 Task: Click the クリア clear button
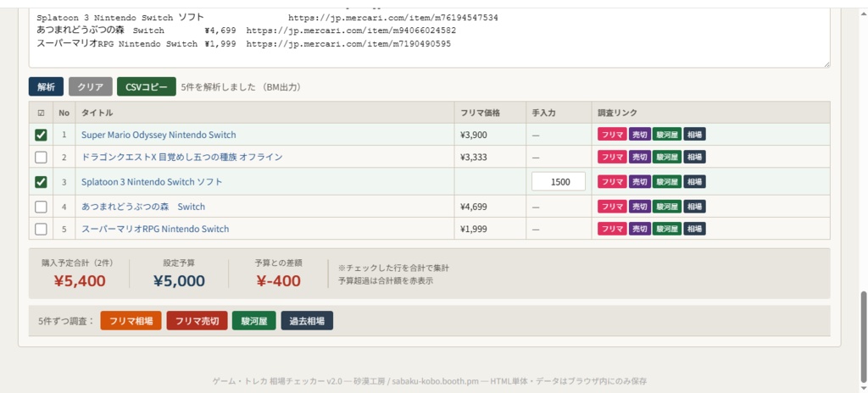91,87
